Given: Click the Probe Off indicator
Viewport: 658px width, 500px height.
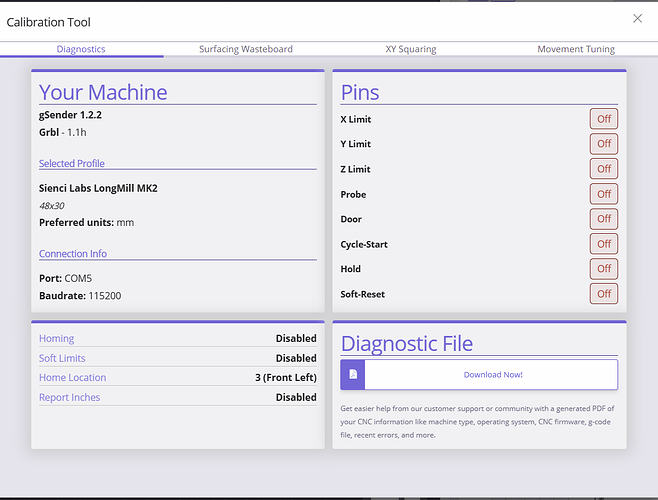Looking at the screenshot, I should tap(604, 194).
